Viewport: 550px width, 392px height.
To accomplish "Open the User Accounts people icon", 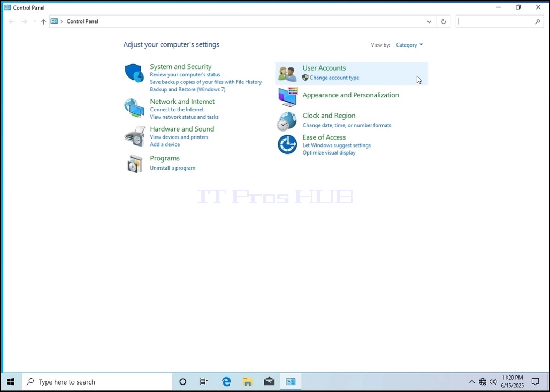I will 288,73.
